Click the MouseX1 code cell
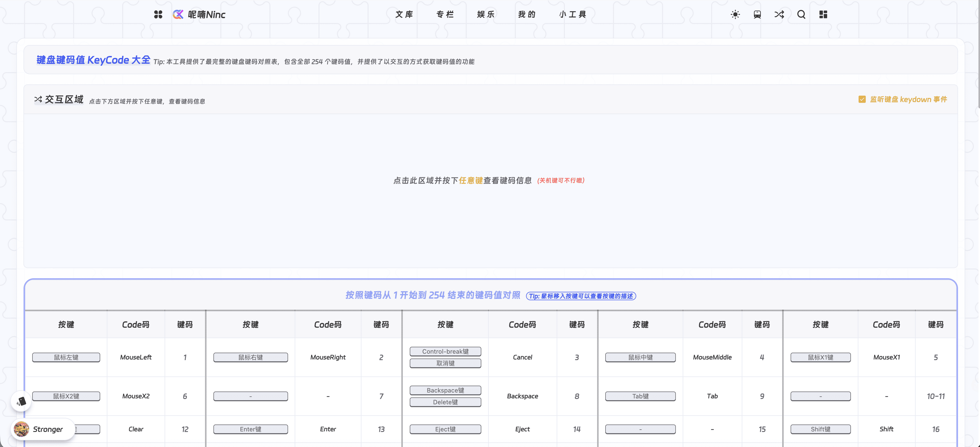 (x=886, y=357)
